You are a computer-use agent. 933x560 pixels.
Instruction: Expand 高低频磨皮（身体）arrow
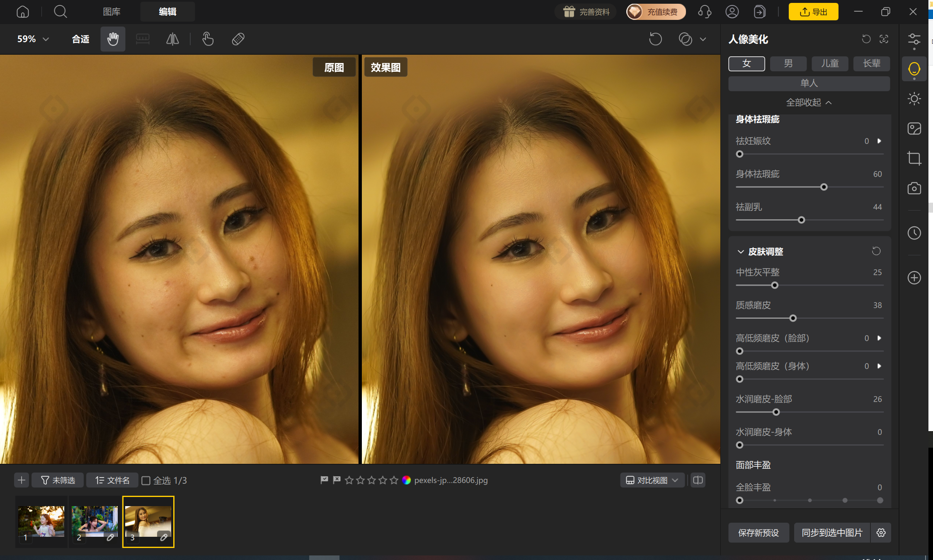[879, 366]
